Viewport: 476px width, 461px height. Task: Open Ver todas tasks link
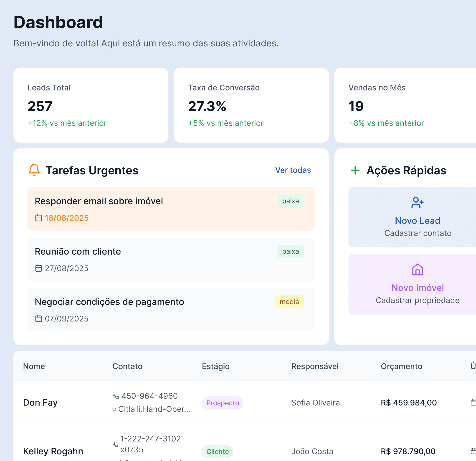tap(293, 170)
